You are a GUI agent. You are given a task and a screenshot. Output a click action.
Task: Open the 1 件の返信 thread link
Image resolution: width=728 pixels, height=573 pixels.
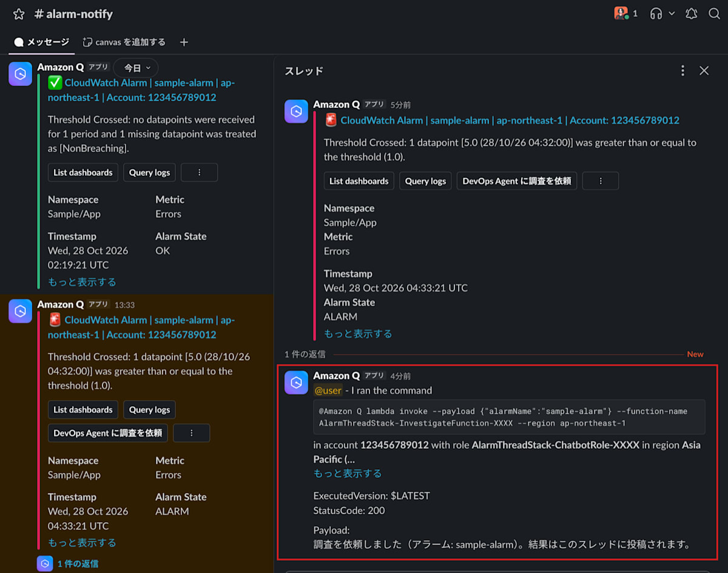[78, 564]
